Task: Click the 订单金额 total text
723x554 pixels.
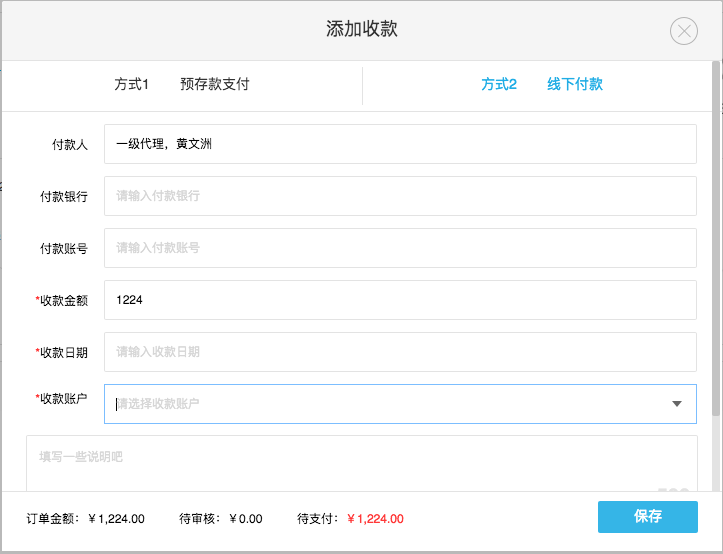Action: tap(86, 519)
